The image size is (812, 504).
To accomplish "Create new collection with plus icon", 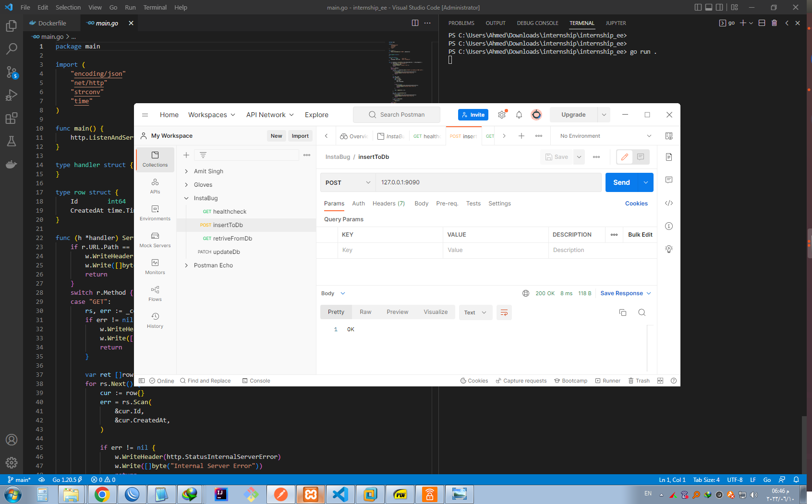I will point(186,155).
